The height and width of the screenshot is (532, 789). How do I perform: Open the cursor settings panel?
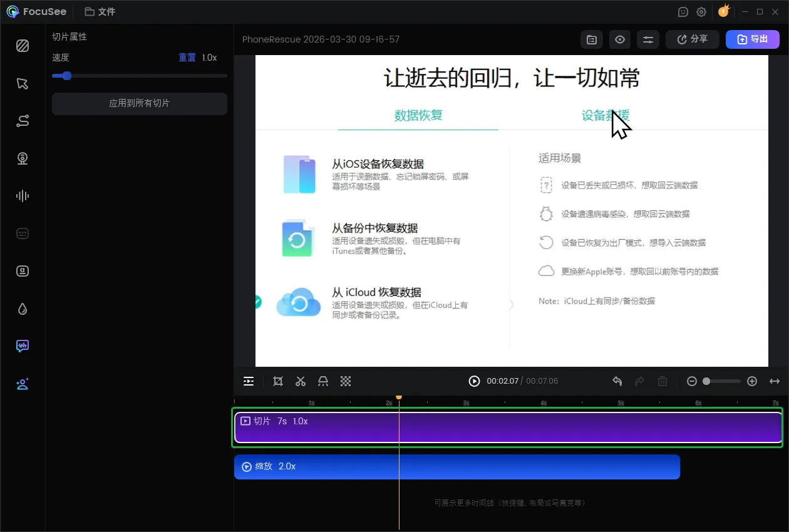click(23, 83)
